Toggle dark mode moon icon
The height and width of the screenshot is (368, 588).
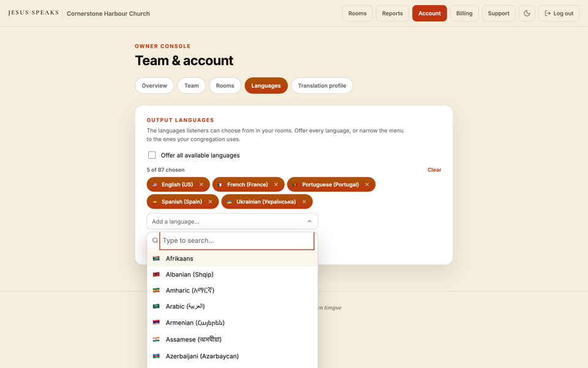527,13
